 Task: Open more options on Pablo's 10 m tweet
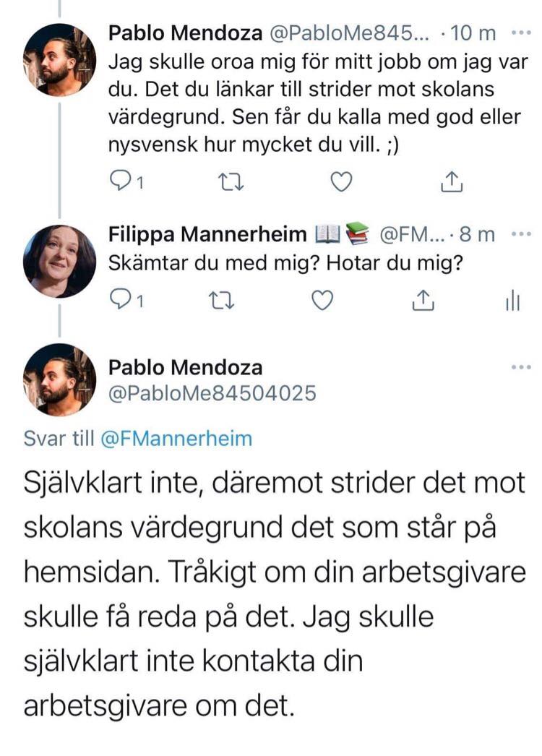click(x=520, y=33)
